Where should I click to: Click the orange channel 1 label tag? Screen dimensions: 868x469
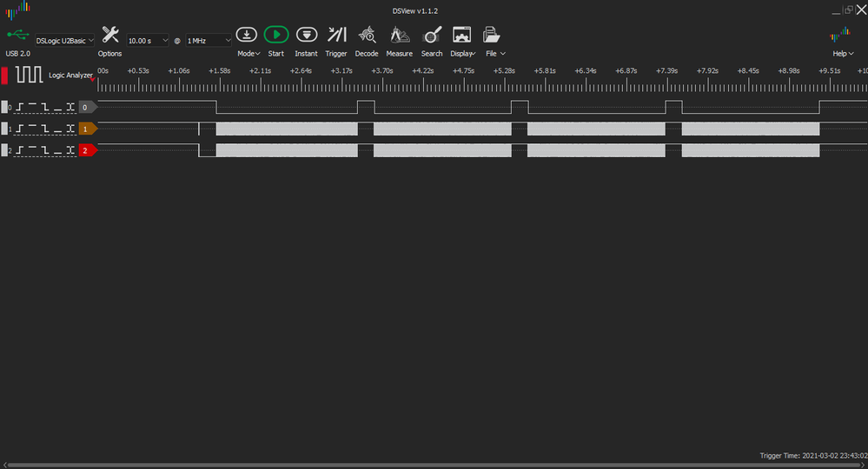point(88,129)
